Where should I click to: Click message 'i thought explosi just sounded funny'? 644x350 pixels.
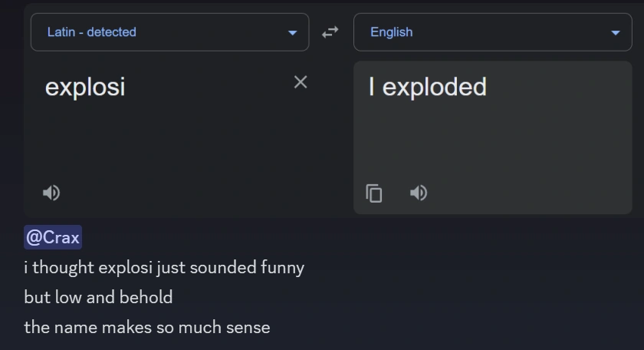tap(164, 267)
